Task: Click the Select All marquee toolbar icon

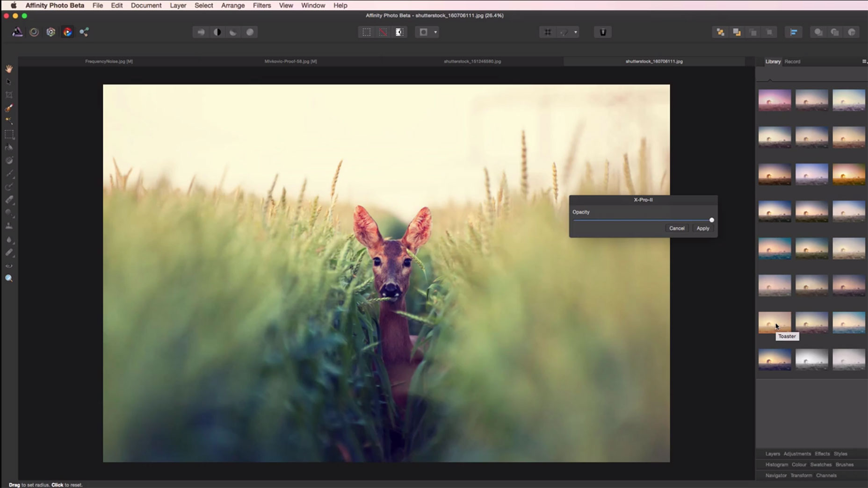Action: point(367,32)
